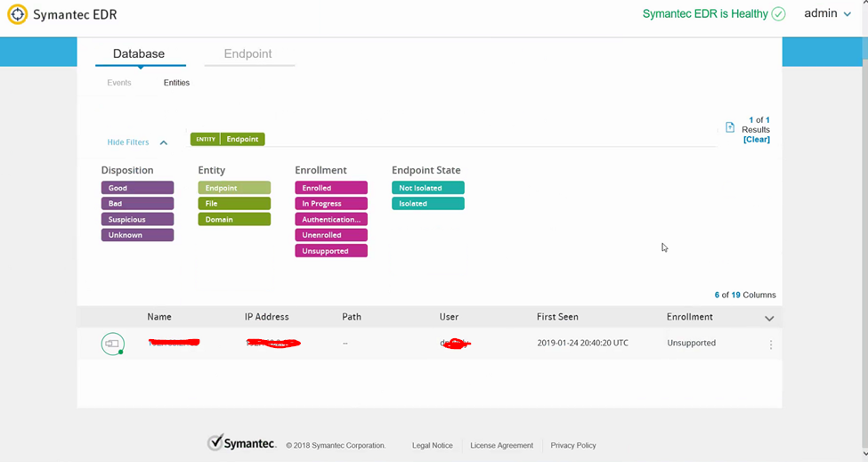Viewport: 868px width, 462px height.
Task: Click the Unsupported enrollment value in row
Action: click(692, 343)
